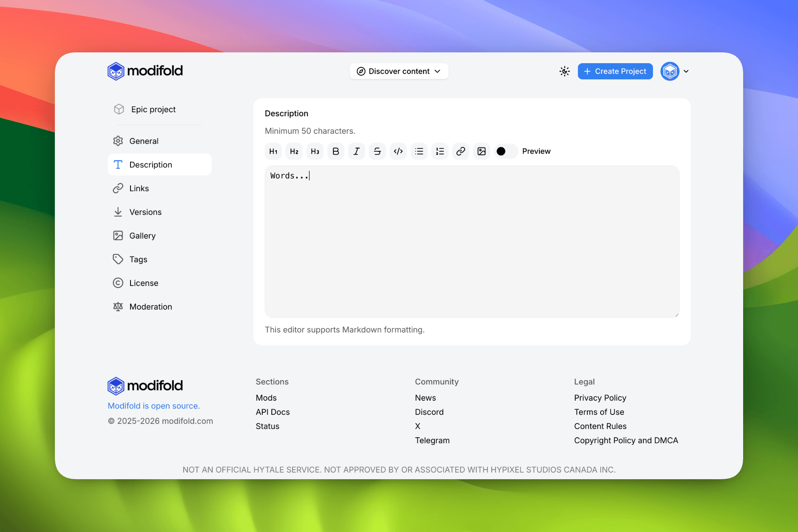Apply italic formatting
This screenshot has width=798, height=532.
click(357, 151)
